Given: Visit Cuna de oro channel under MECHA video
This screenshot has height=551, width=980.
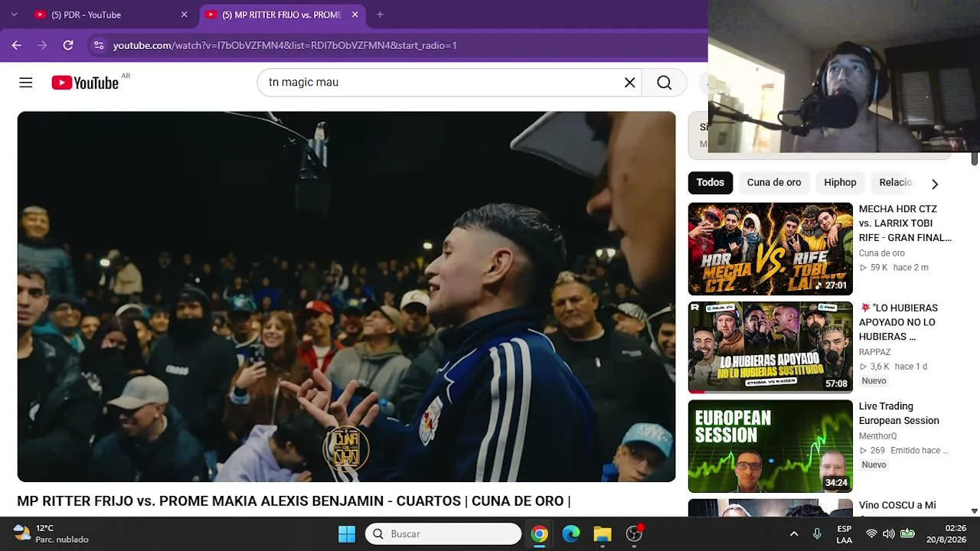Looking at the screenshot, I should pyautogui.click(x=882, y=253).
